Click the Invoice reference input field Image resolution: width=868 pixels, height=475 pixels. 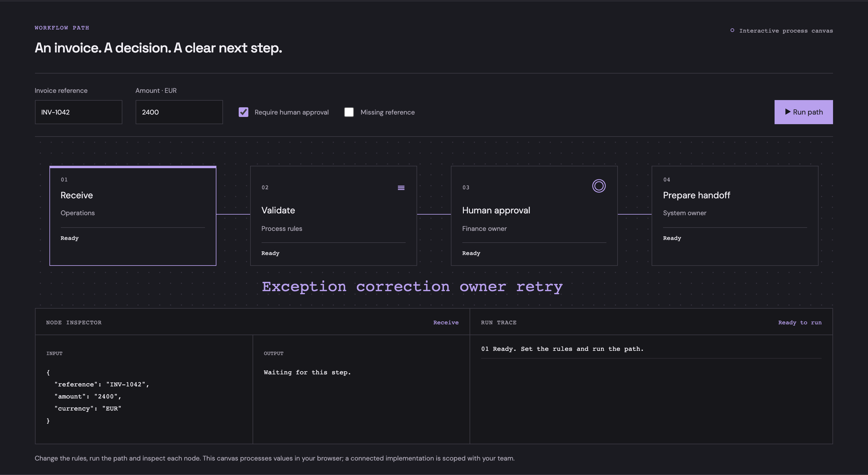click(78, 112)
